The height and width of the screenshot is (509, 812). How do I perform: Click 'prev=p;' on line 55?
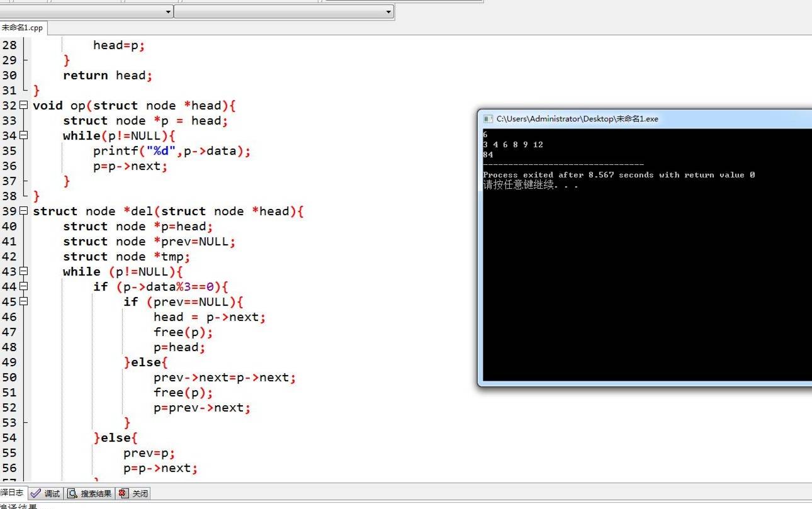pos(149,452)
